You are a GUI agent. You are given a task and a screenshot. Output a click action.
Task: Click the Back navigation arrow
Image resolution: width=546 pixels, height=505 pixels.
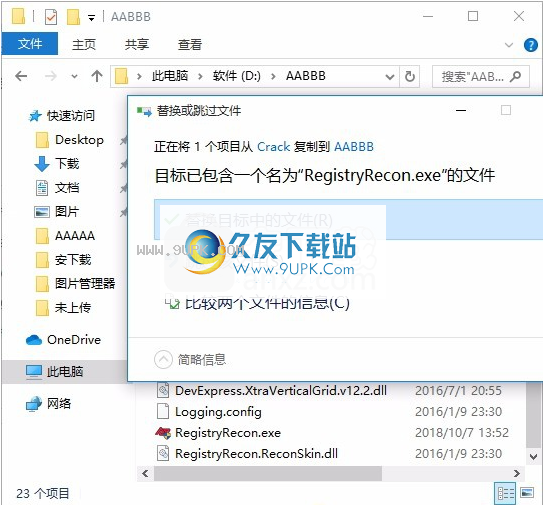click(x=21, y=76)
